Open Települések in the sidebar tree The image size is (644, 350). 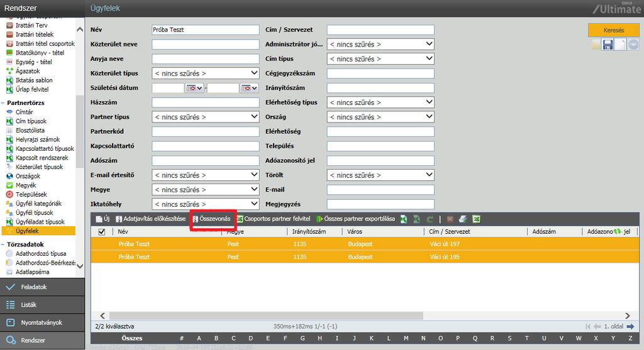click(31, 195)
